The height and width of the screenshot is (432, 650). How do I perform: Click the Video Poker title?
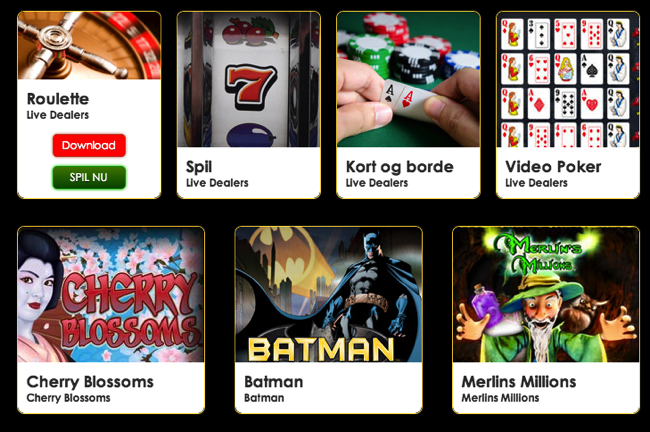[x=553, y=167]
